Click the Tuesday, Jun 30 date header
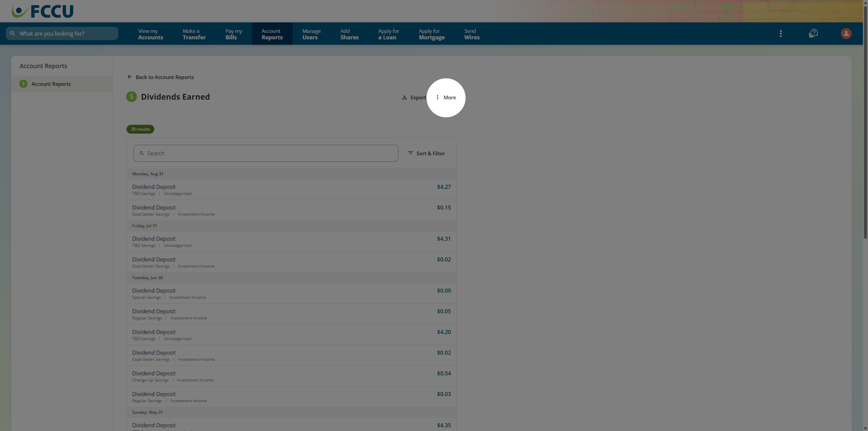 click(x=292, y=278)
